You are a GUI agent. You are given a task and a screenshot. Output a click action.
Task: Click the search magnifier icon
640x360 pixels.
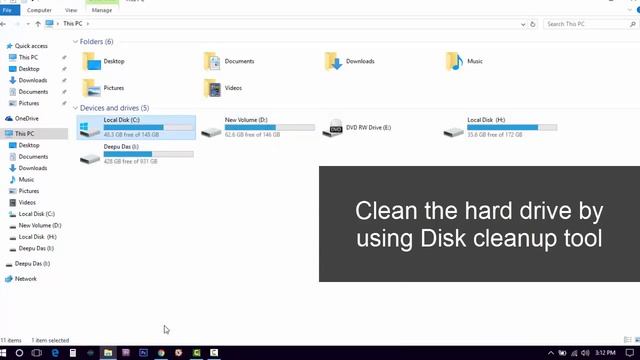click(x=633, y=24)
